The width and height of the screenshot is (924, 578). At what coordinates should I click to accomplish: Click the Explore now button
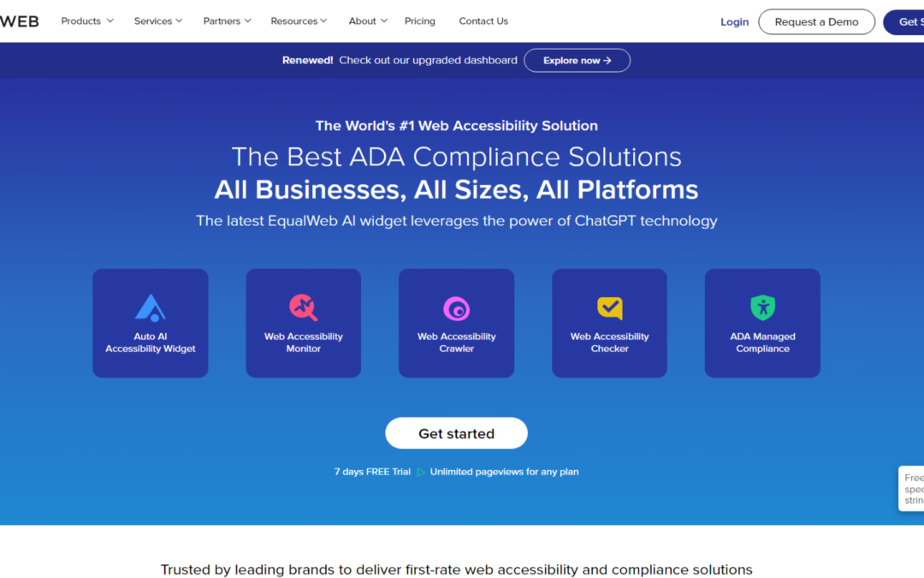click(x=577, y=60)
